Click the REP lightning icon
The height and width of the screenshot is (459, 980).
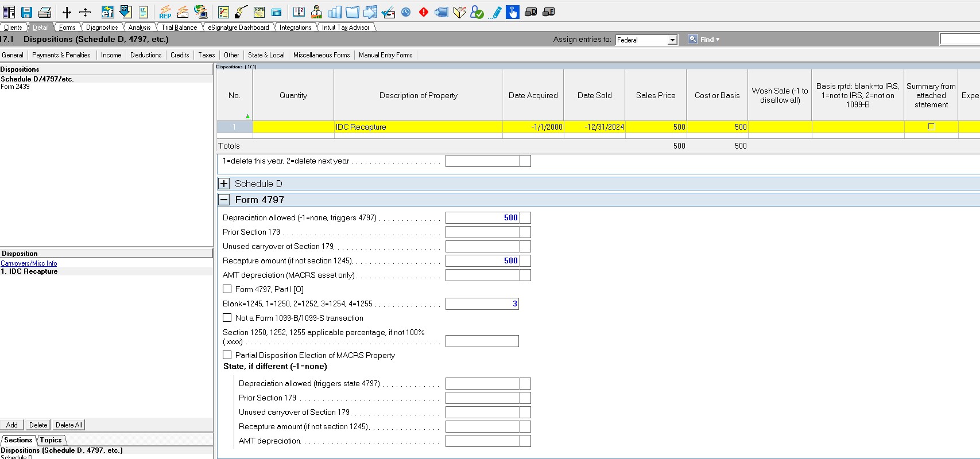pyautogui.click(x=165, y=12)
